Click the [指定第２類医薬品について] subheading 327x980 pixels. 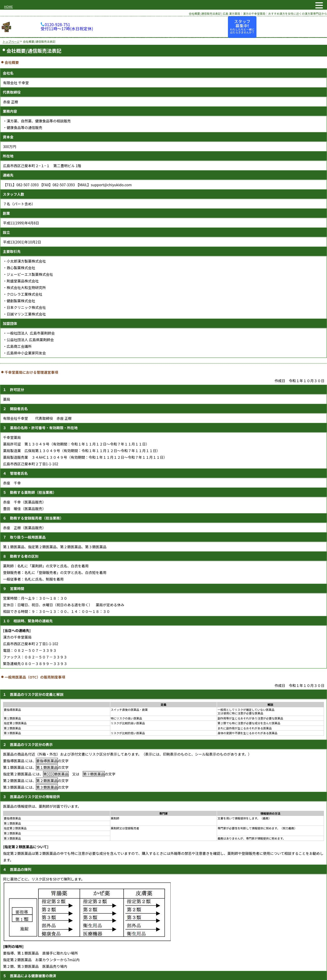(x=25, y=847)
